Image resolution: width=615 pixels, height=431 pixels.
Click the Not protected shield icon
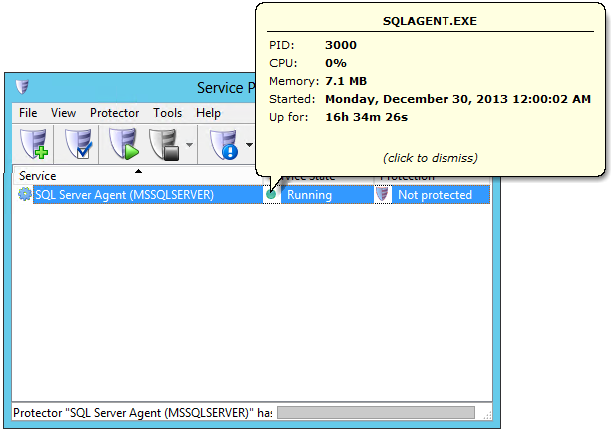382,194
